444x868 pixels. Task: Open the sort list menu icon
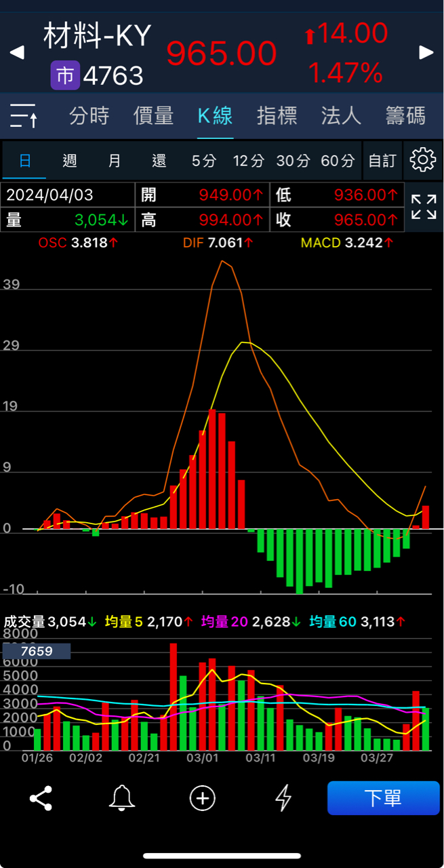tap(24, 116)
